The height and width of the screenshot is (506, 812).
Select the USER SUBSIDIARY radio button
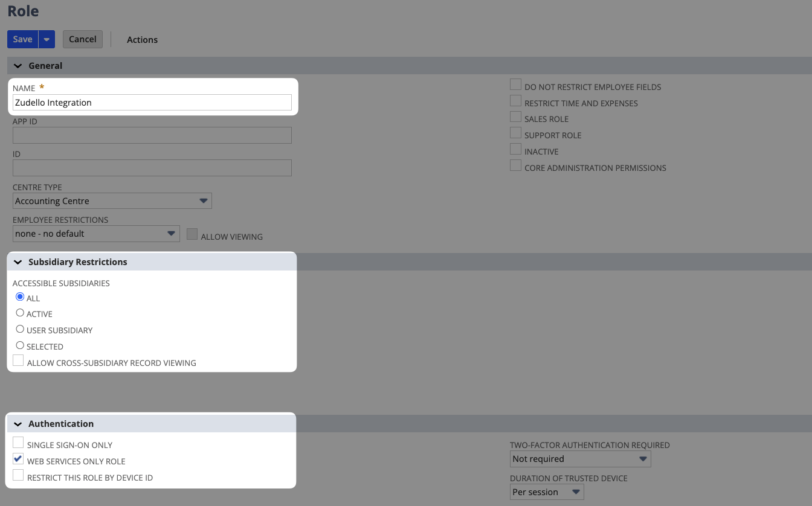[x=20, y=329]
